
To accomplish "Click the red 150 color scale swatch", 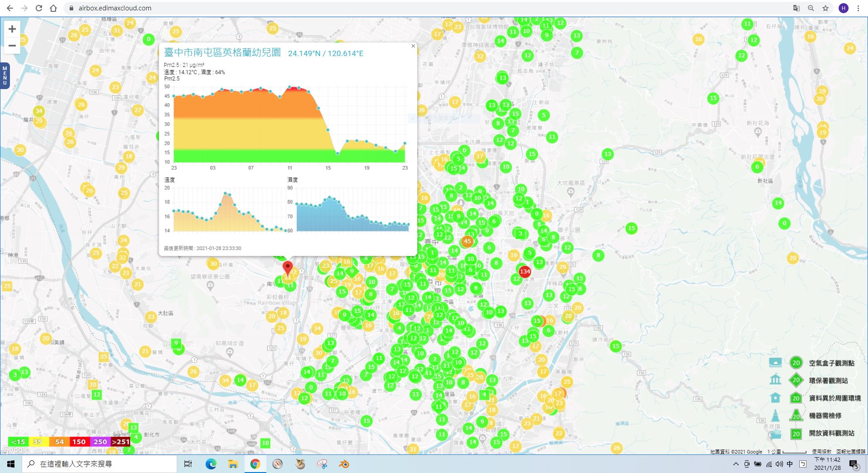I will [x=79, y=442].
